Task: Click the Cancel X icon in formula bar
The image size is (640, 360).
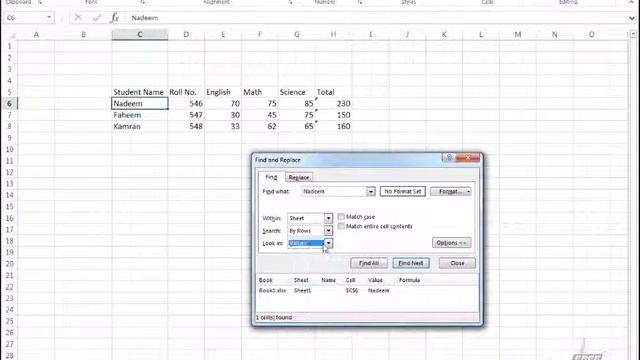Action: pos(78,18)
